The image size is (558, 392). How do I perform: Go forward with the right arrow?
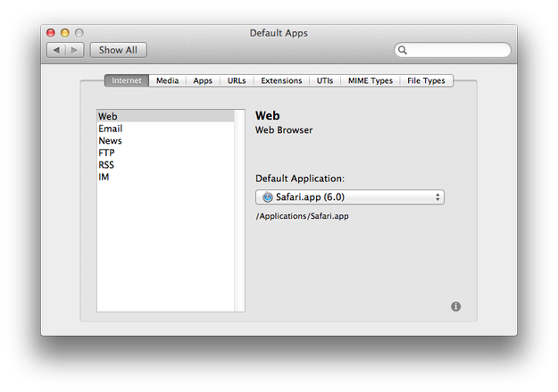[x=74, y=50]
